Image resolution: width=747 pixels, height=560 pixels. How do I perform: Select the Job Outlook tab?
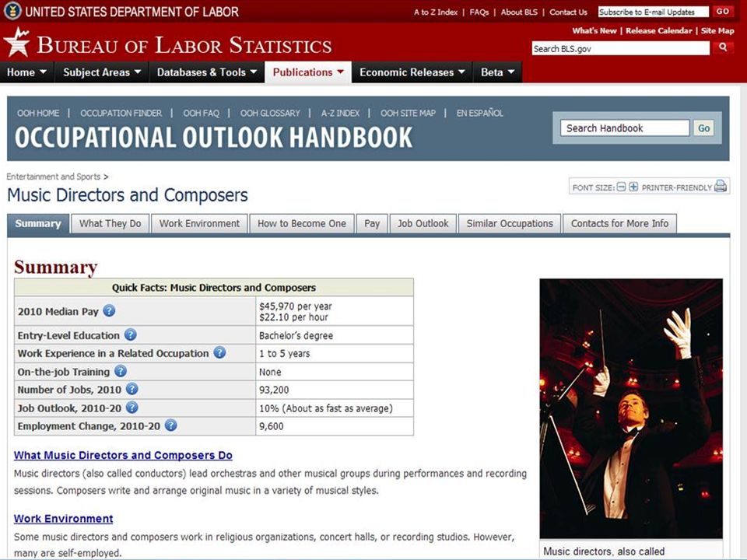[x=423, y=224]
